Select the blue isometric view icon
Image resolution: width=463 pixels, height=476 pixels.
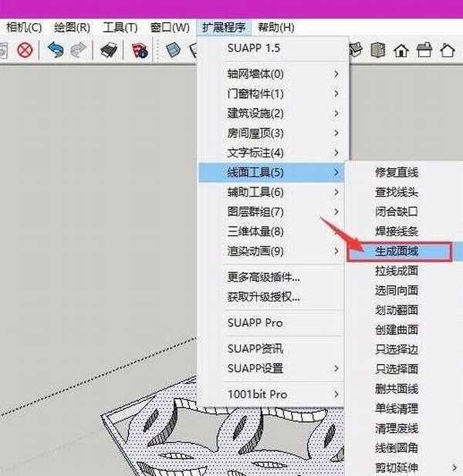click(174, 51)
